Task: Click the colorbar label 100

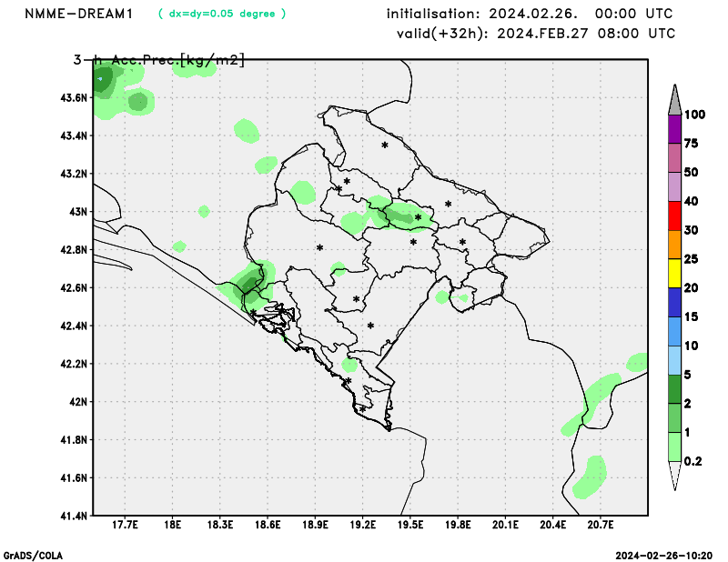Action: pos(694,115)
